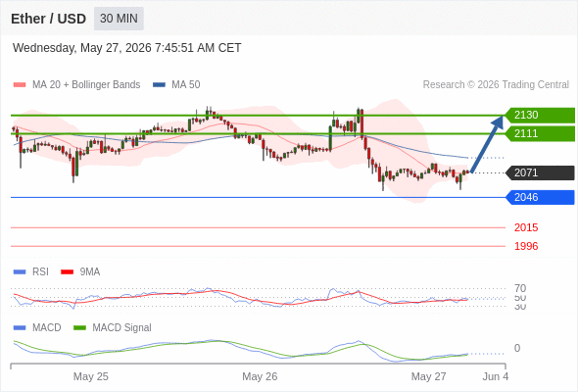
Task: Click the Ether / USD title
Action: 48,19
